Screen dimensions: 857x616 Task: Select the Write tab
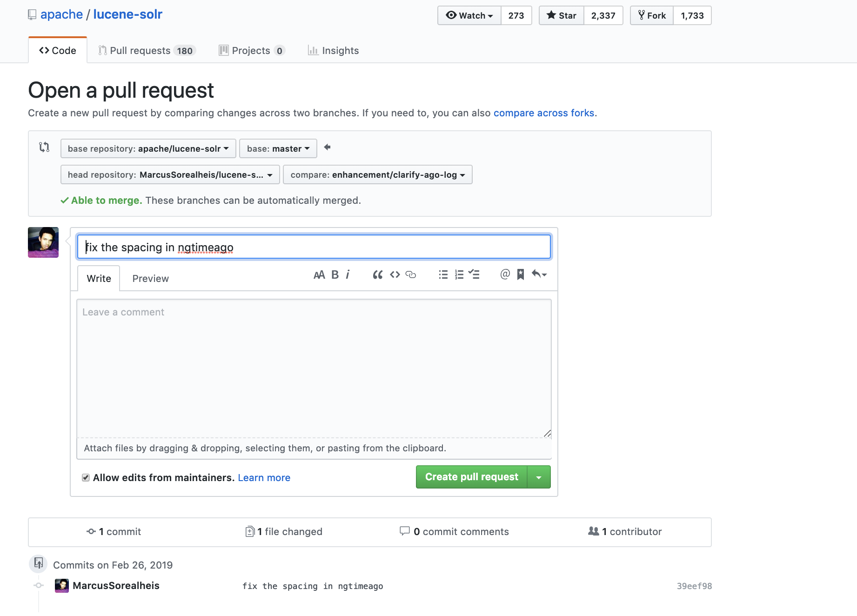99,278
